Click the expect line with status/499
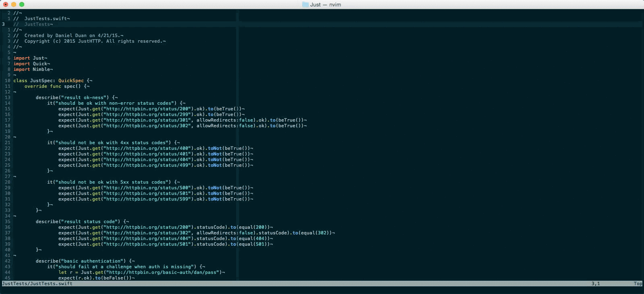 pyautogui.click(x=156, y=165)
